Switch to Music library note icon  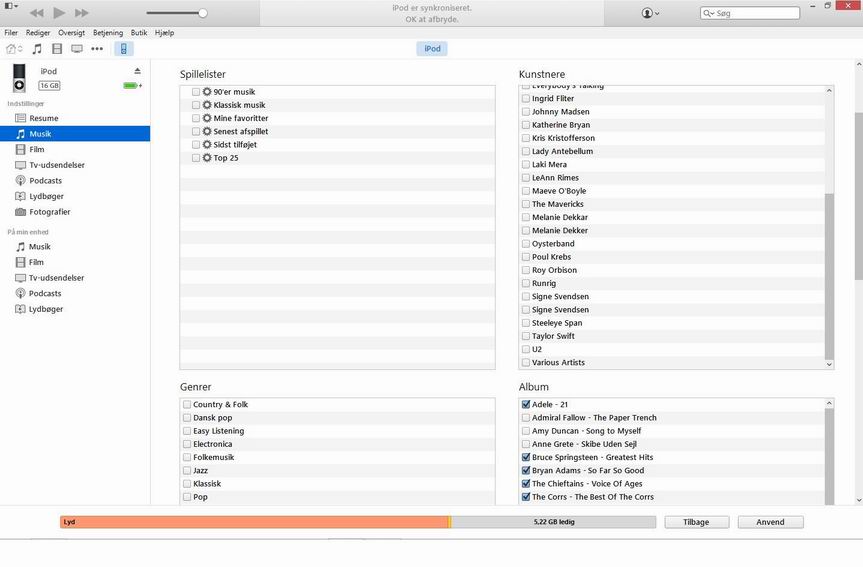37,49
